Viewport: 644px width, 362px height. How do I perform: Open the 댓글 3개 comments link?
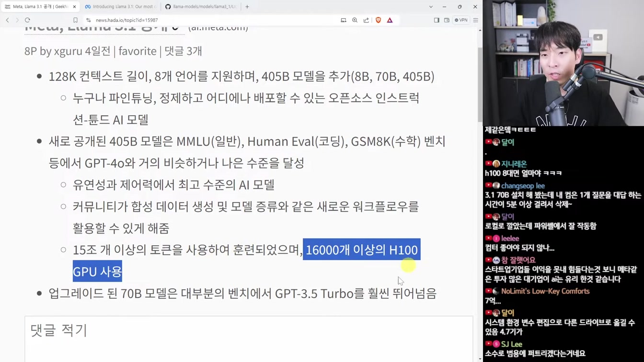[183, 51]
